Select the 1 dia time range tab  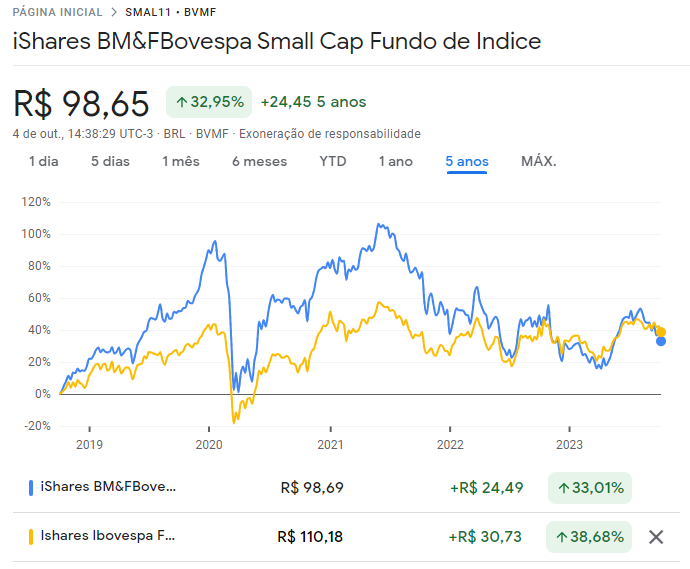(44, 162)
